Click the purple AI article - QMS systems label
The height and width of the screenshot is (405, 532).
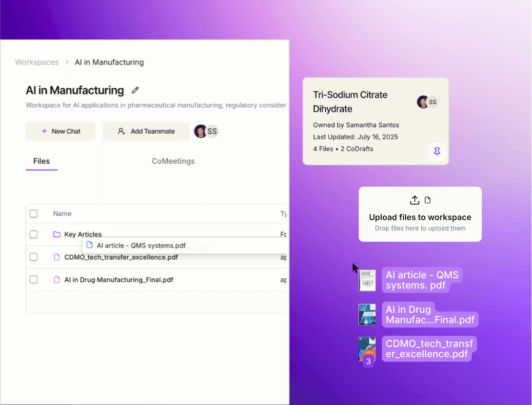(422, 280)
